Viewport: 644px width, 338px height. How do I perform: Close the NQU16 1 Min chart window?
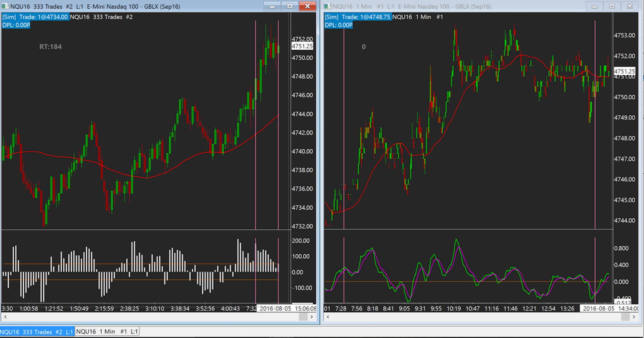pyautogui.click(x=630, y=6)
